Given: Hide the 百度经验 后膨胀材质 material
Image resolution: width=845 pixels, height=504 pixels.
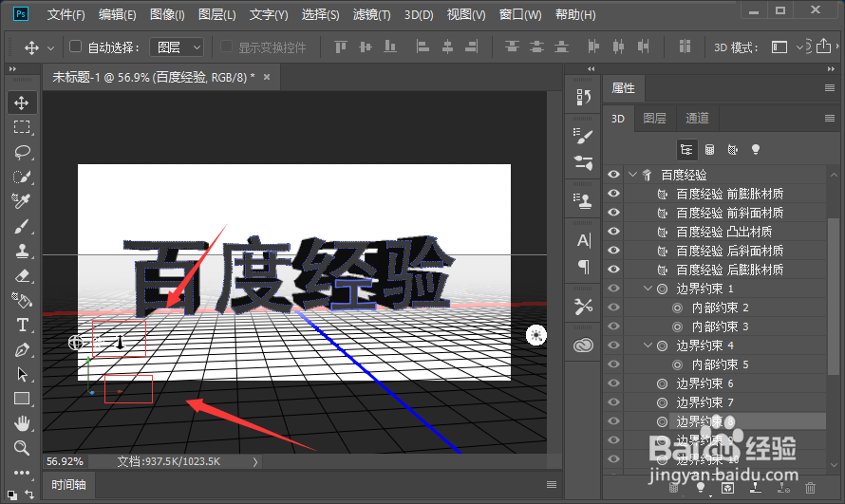Looking at the screenshot, I should click(613, 270).
